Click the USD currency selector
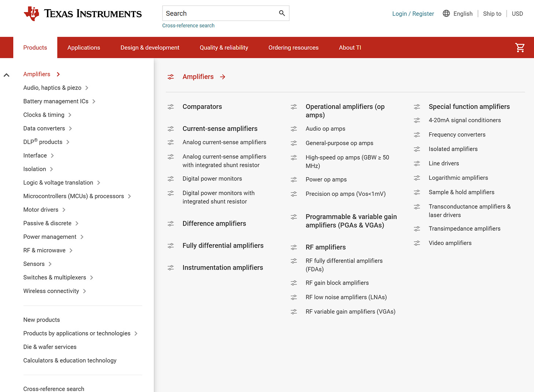Screen dimensions: 534x392 [517, 14]
